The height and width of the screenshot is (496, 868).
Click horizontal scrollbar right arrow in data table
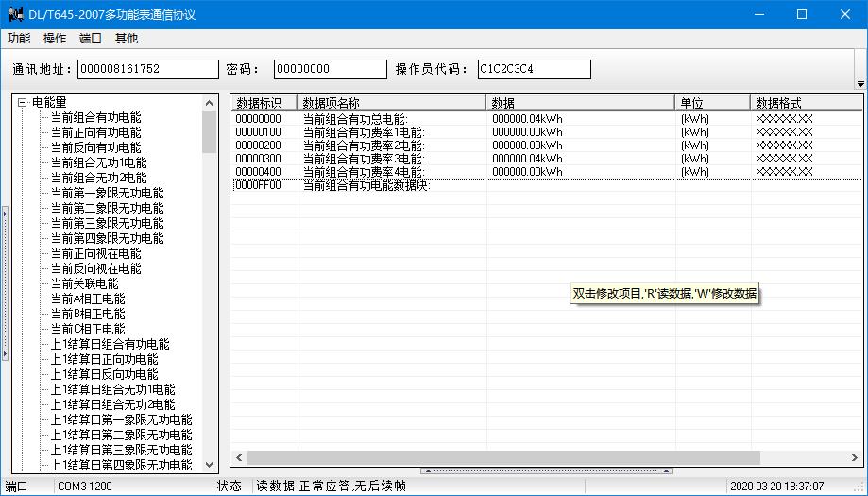pyautogui.click(x=845, y=457)
